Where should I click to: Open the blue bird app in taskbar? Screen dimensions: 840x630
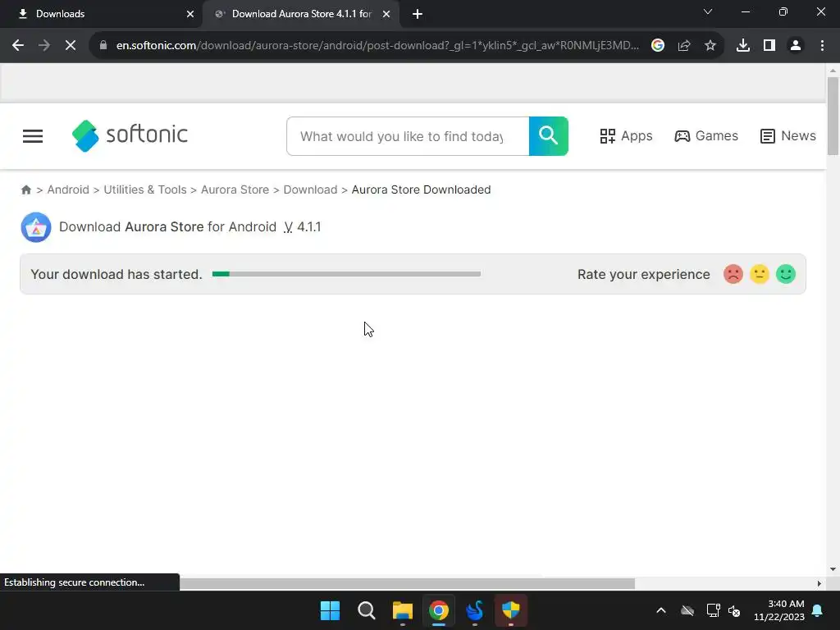point(475,610)
